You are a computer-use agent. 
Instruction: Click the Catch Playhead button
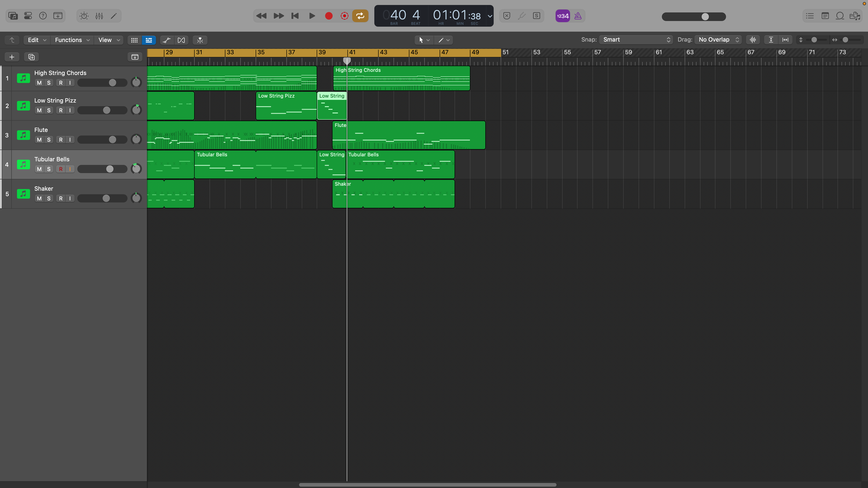[200, 40]
